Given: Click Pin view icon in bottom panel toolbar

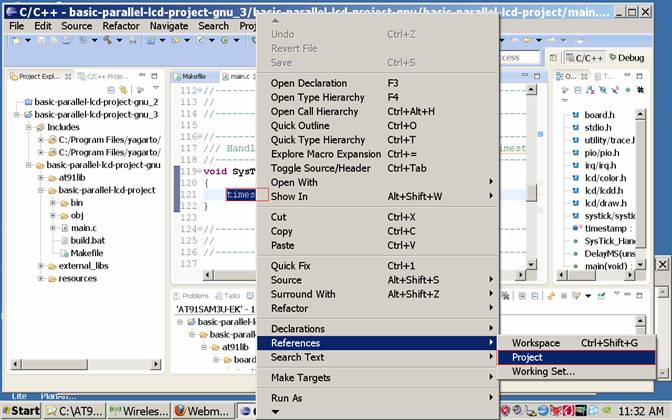Looking at the screenshot, I should tap(601, 296).
